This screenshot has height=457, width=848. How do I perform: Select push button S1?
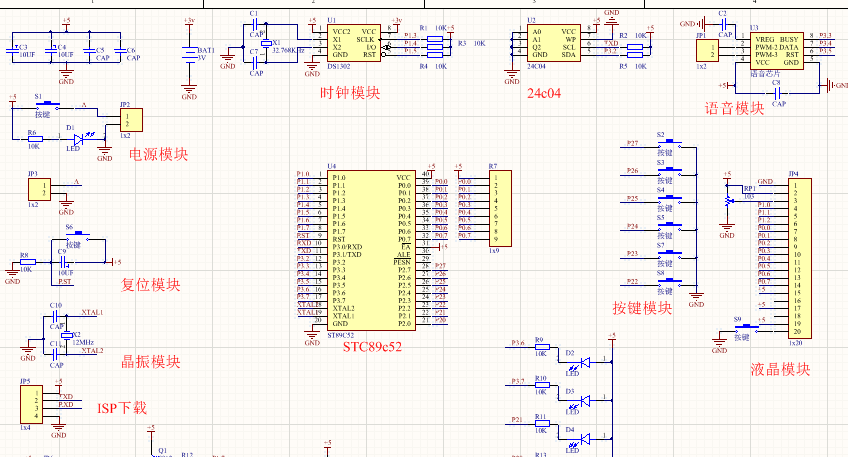pyautogui.click(x=47, y=104)
